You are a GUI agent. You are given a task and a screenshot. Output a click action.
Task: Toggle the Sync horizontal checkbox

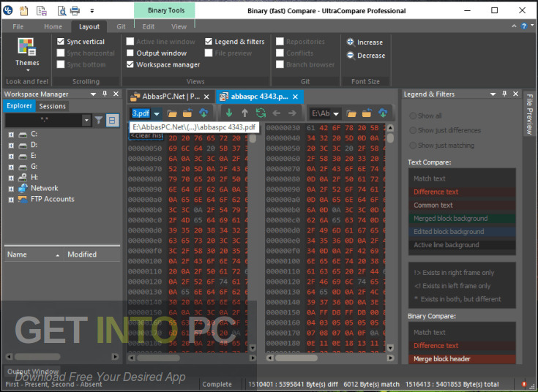(61, 53)
